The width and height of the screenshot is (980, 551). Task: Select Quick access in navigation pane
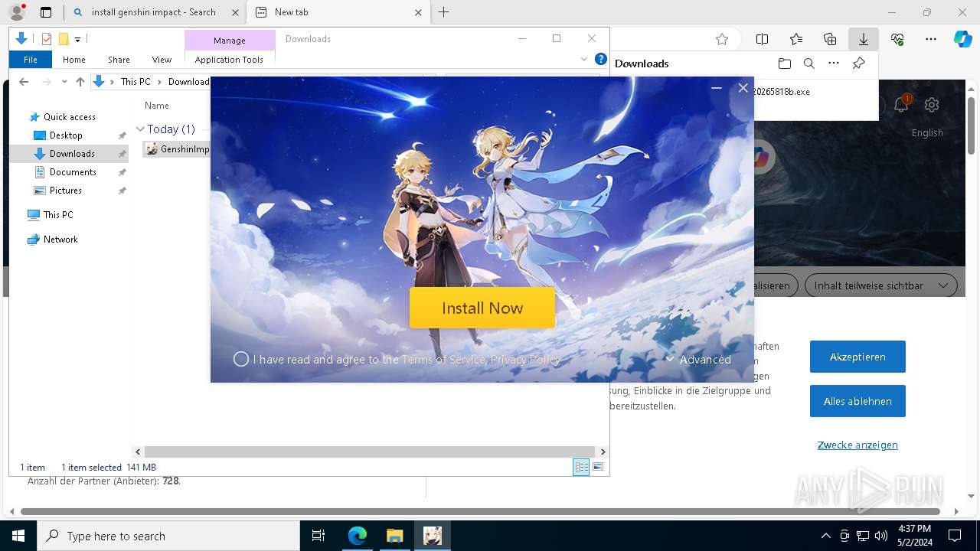coord(69,117)
